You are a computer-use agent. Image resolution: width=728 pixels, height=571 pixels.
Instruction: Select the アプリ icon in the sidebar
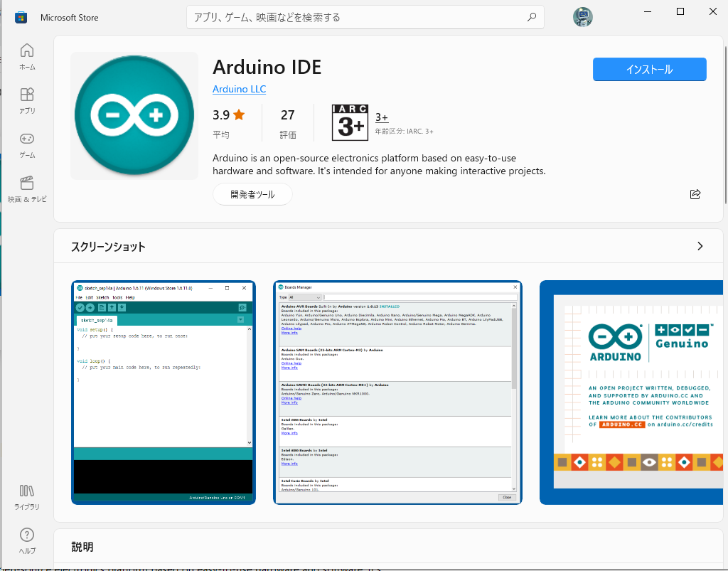[x=26, y=100]
